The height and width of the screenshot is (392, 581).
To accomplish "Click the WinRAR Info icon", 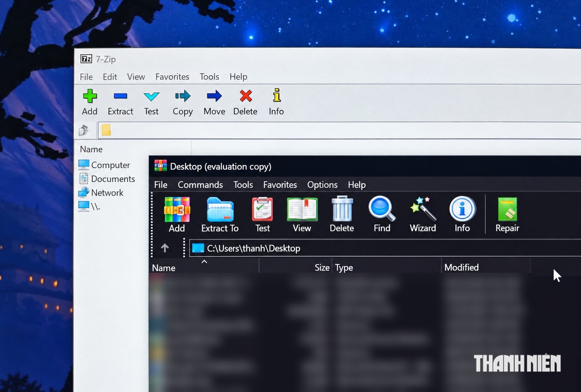I will pos(462,209).
